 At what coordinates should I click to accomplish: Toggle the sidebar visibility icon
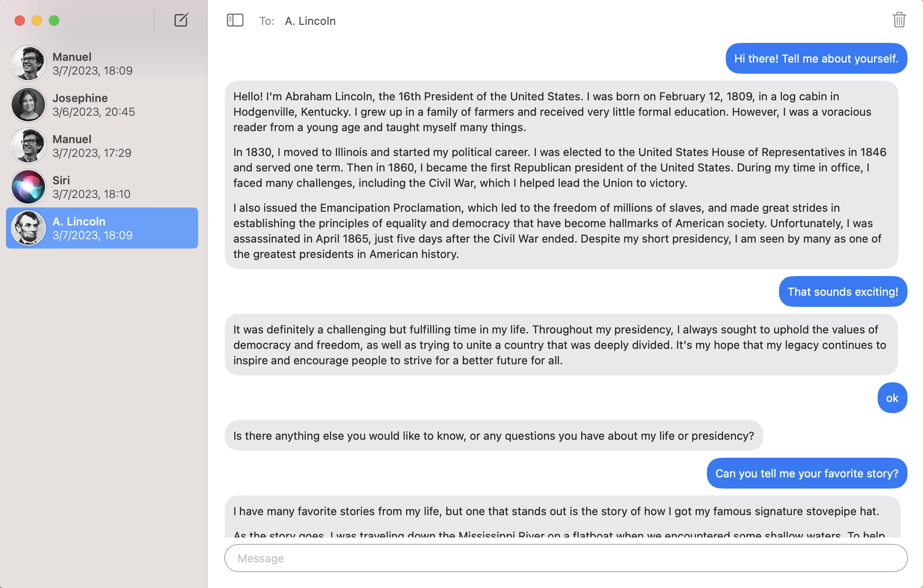pos(235,20)
